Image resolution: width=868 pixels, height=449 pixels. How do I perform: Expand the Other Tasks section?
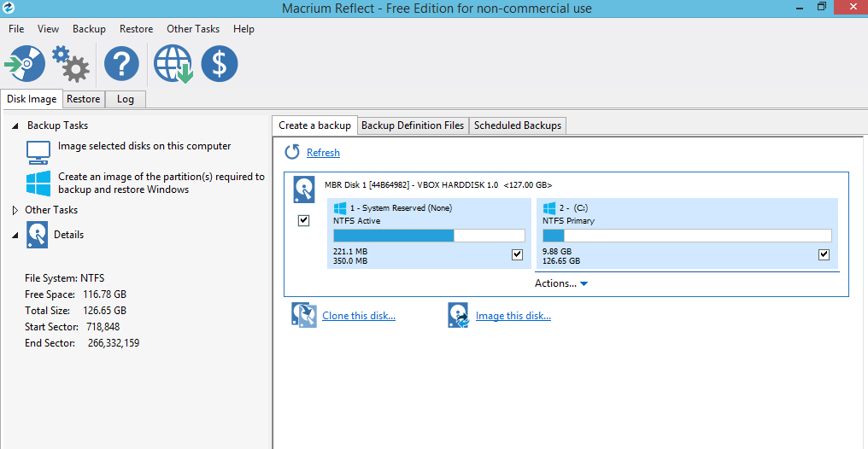[x=15, y=210]
